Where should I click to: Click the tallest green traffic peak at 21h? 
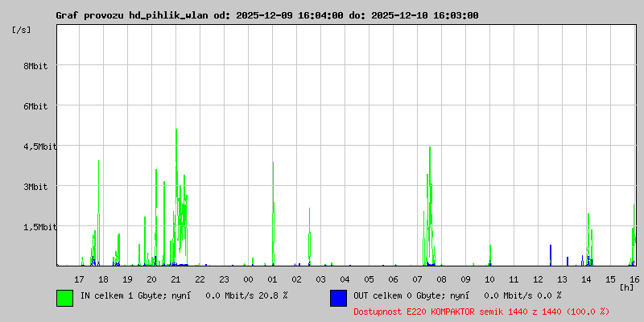coord(176,197)
